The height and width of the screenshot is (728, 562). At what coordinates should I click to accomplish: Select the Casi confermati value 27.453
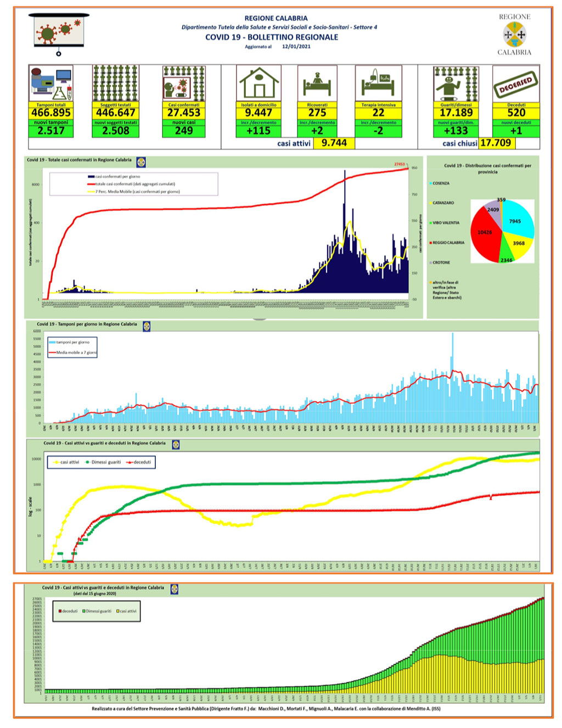pos(184,113)
